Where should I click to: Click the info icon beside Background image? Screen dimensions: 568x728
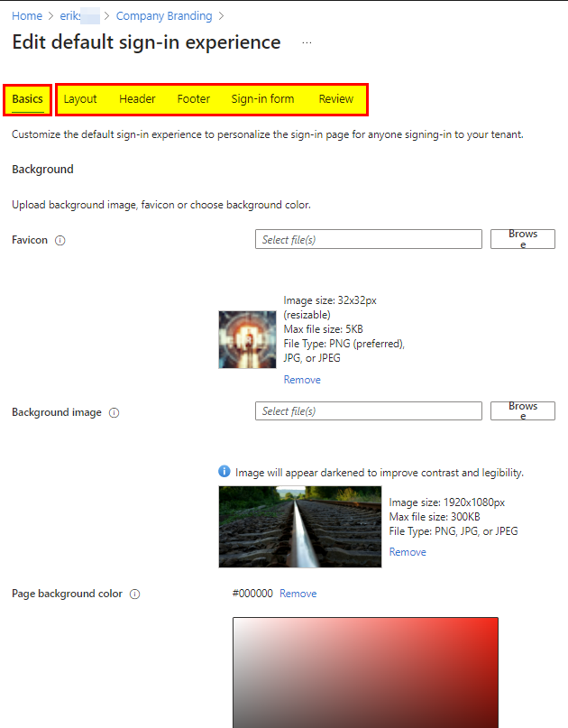click(114, 413)
